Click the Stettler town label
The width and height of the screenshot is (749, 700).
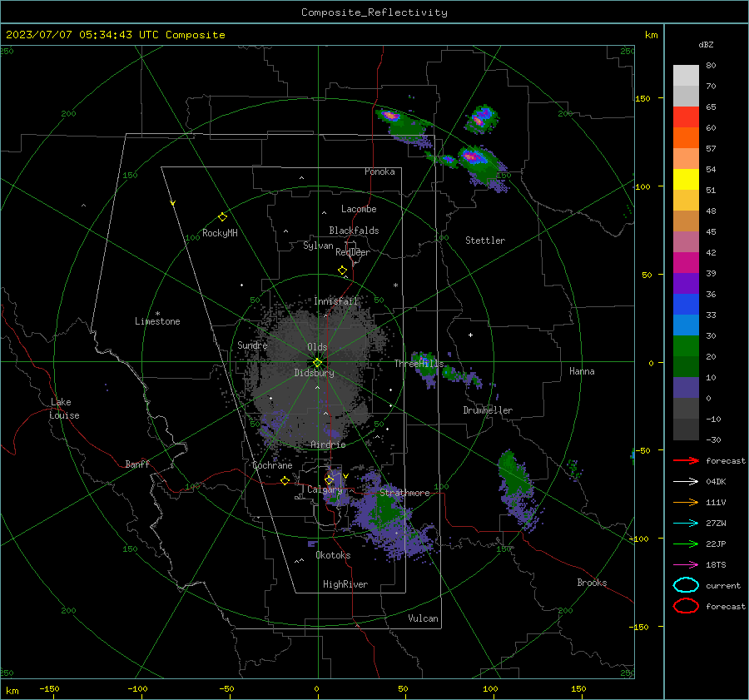point(485,241)
